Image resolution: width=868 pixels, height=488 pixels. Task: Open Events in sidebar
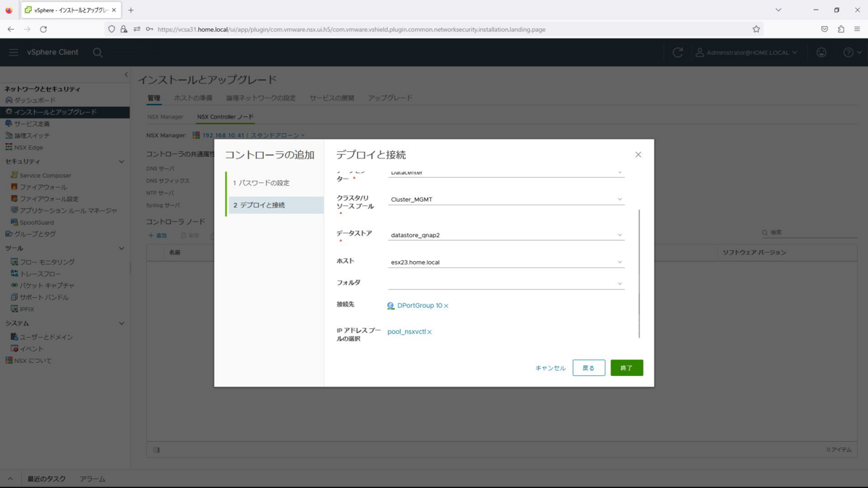pos(31,348)
